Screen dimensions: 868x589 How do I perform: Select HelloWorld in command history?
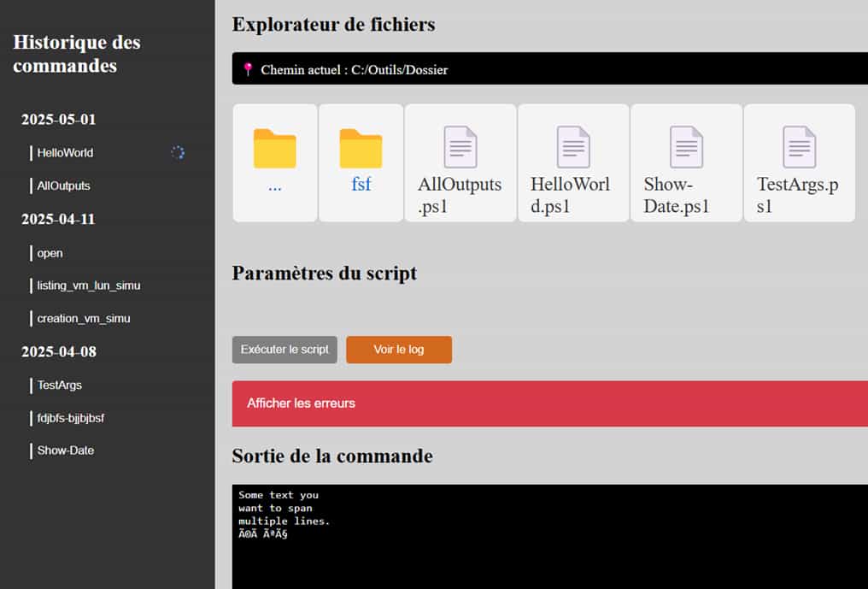(x=65, y=153)
